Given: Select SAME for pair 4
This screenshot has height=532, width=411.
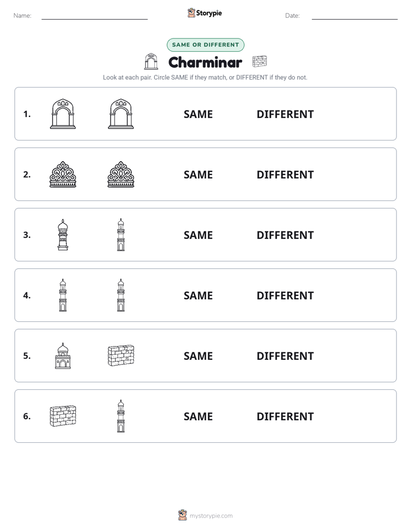Looking at the screenshot, I should pyautogui.click(x=198, y=295).
